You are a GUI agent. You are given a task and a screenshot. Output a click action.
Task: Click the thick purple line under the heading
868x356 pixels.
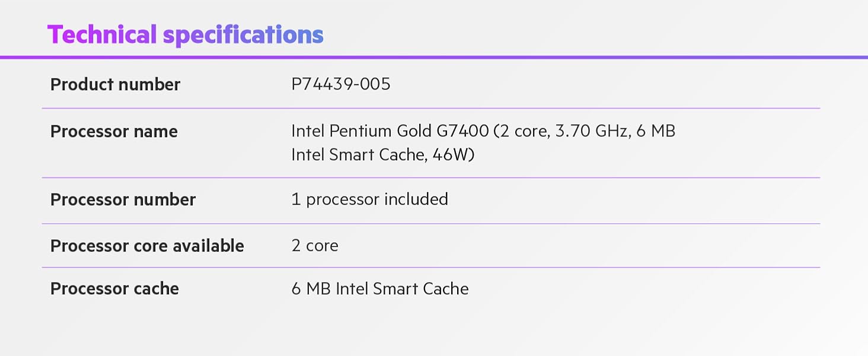pos(434,57)
